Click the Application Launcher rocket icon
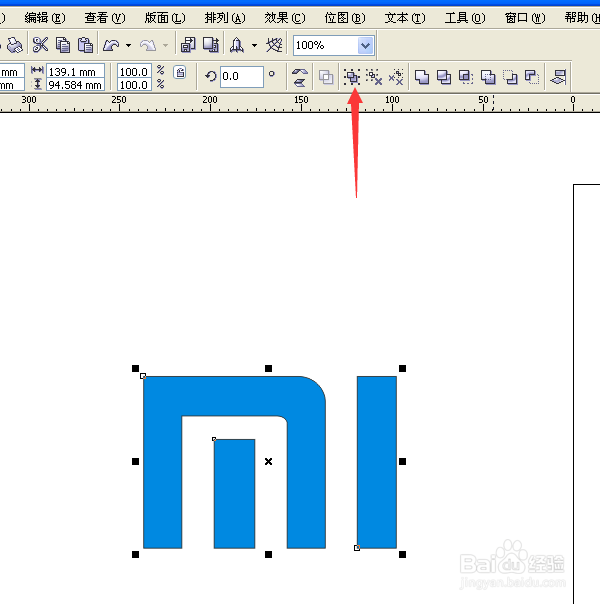Viewport: 600px width, 604px height. (x=236, y=45)
